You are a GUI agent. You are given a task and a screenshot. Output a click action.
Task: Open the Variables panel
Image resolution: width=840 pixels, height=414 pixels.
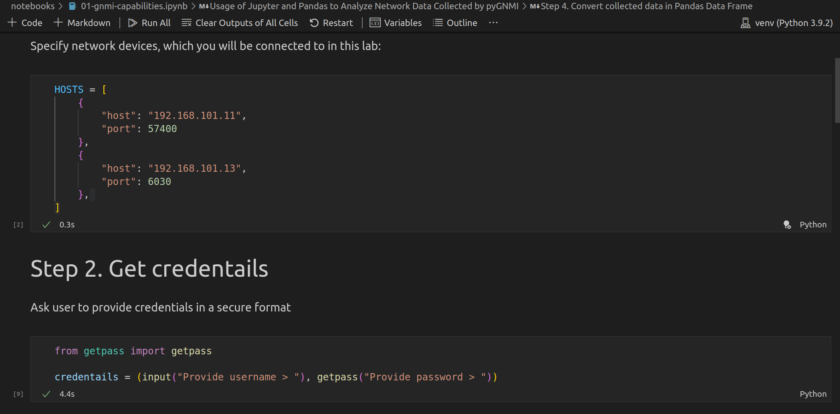coord(395,23)
